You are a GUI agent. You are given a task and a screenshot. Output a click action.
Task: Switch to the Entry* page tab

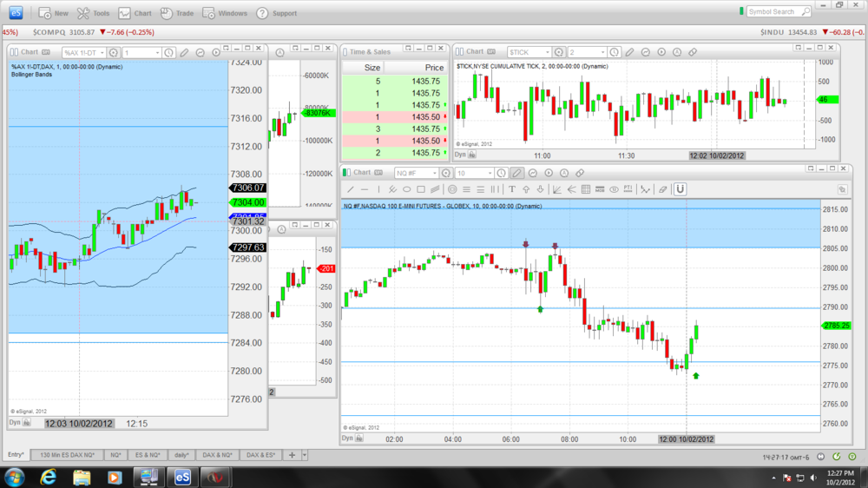[x=16, y=455]
